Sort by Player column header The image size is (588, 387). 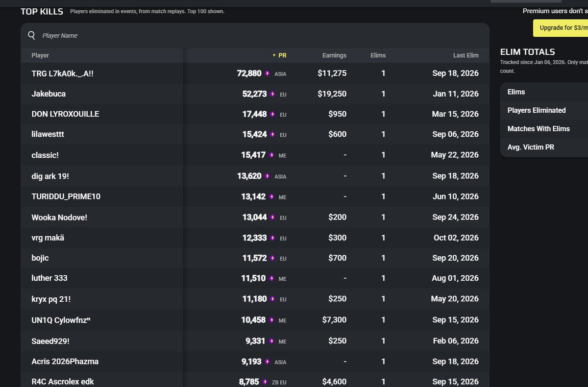click(40, 55)
